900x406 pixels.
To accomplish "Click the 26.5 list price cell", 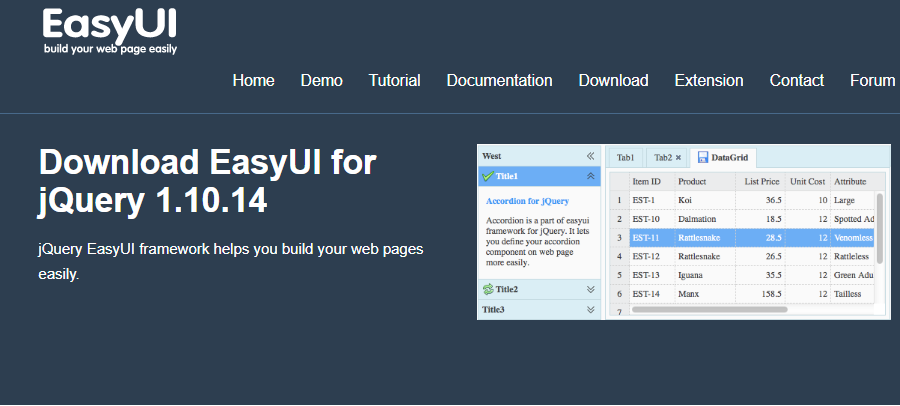I will pyautogui.click(x=760, y=257).
